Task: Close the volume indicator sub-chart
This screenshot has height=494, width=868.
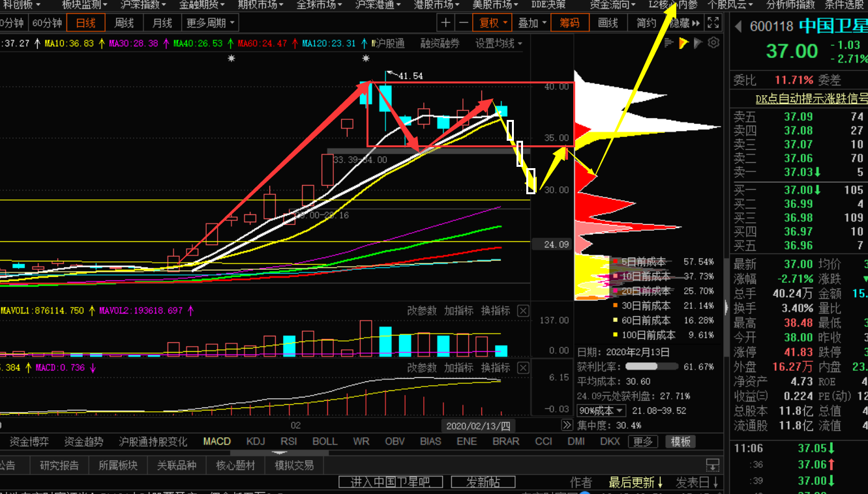Action: [x=522, y=311]
